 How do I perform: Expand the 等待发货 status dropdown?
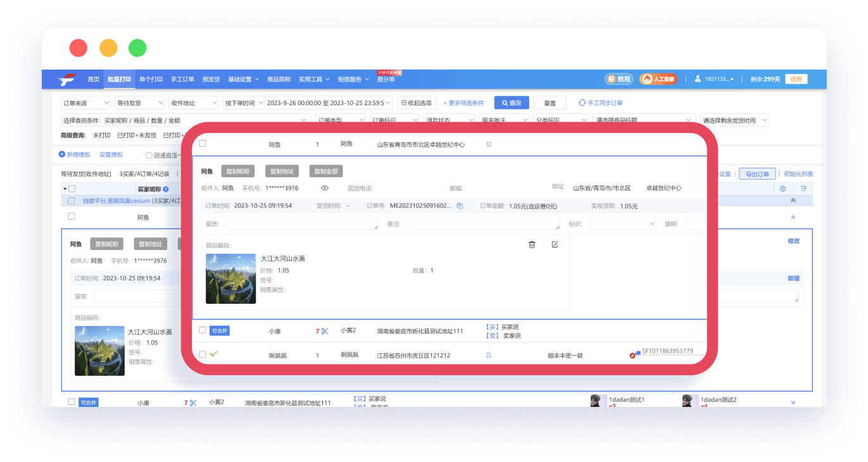point(139,103)
